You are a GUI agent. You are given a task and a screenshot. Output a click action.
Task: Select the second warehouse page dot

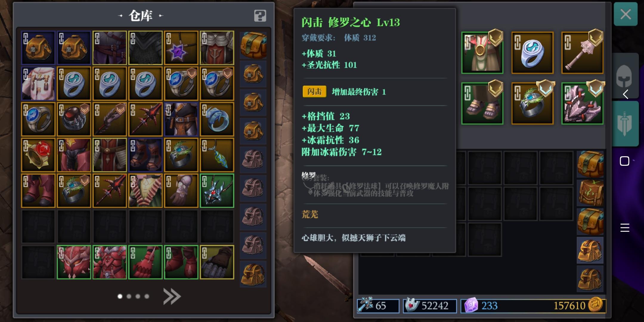pos(129,296)
